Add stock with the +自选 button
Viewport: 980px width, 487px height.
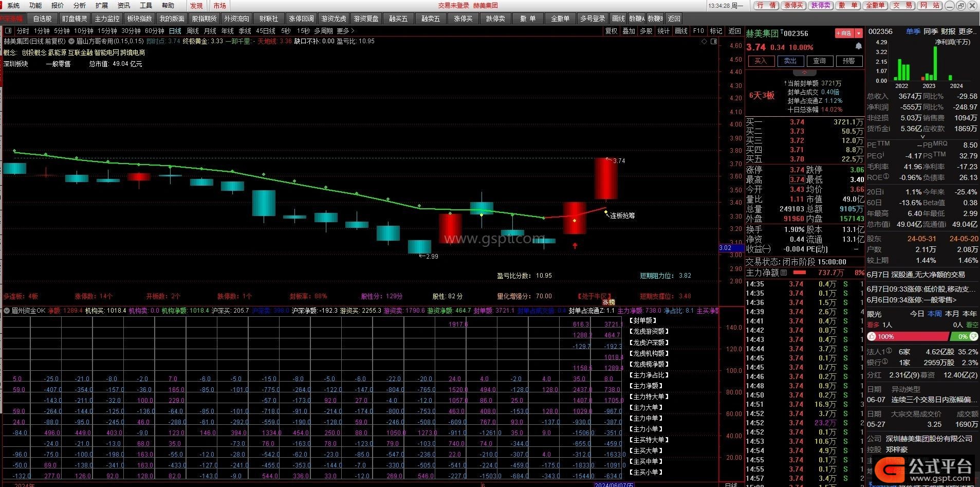click(x=844, y=33)
